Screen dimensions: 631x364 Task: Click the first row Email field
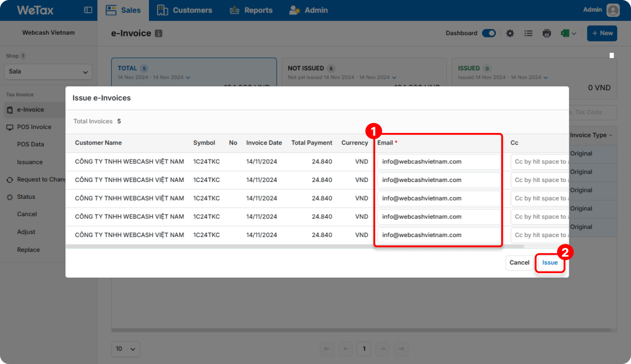pos(439,162)
